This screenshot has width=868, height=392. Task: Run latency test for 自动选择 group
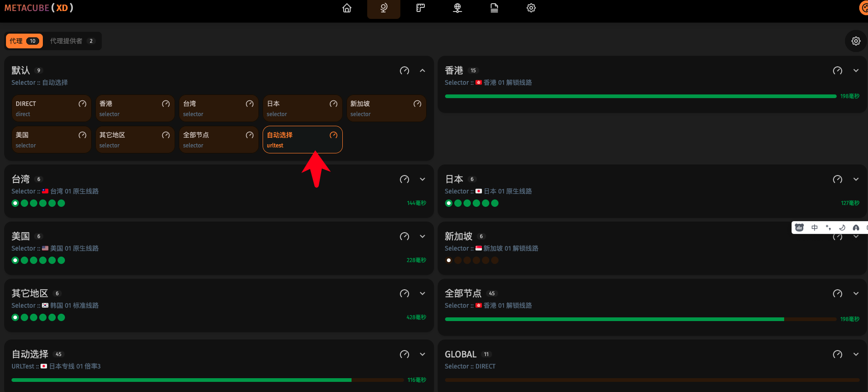405,354
